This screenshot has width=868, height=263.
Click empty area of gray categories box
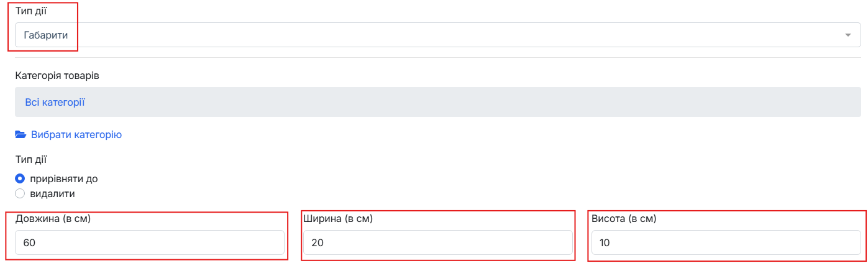[472, 102]
